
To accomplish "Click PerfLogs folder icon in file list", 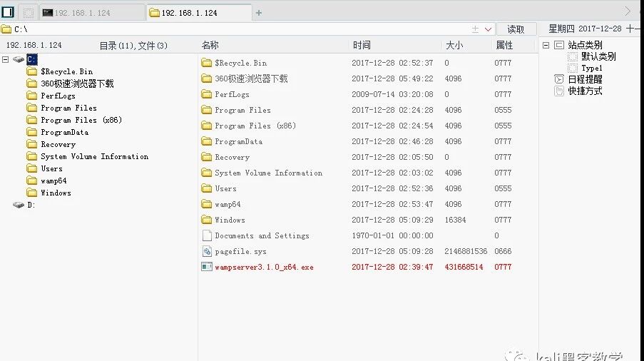I will (207, 94).
